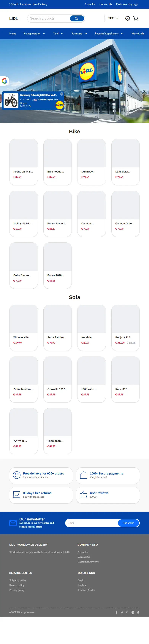This screenshot has width=149, height=644.
Task: Open the shopping cart icon
Action: pos(136,18)
